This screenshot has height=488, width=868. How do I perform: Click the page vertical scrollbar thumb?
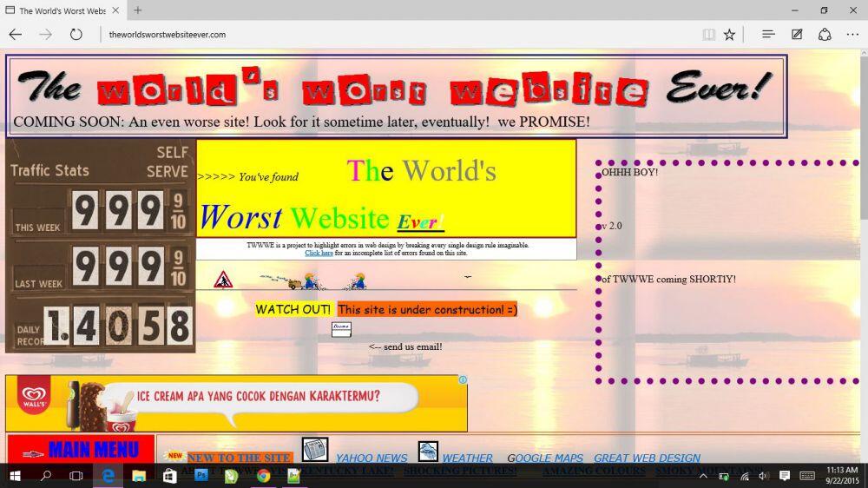click(x=865, y=138)
